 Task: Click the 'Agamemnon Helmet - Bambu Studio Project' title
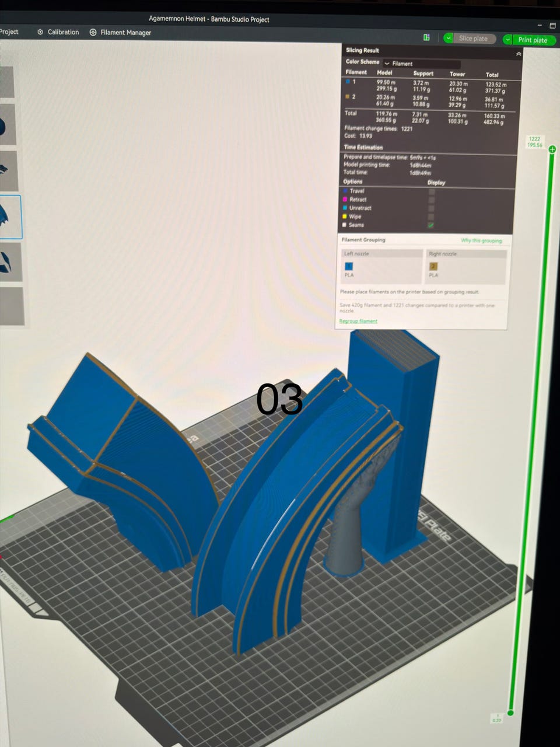(x=209, y=19)
